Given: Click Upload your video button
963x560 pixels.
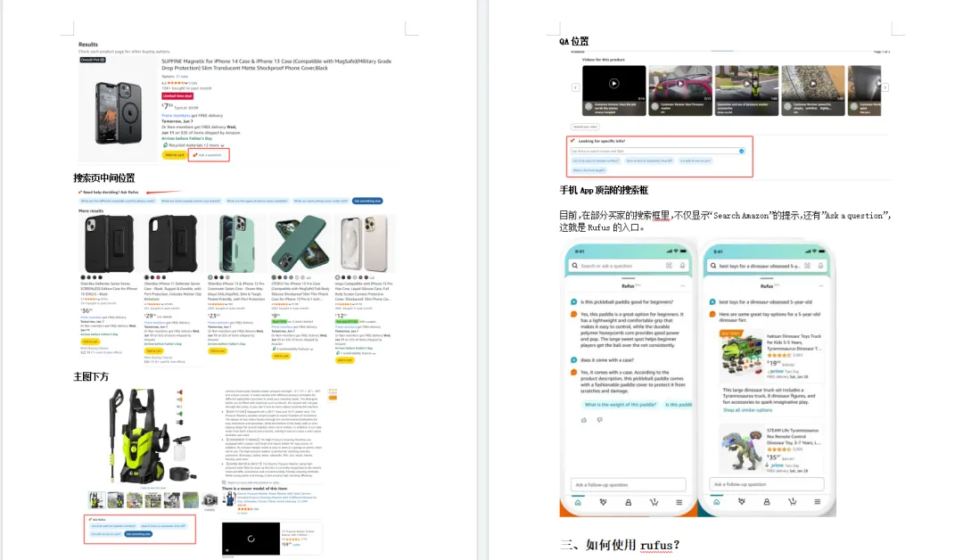Looking at the screenshot, I should (x=585, y=127).
